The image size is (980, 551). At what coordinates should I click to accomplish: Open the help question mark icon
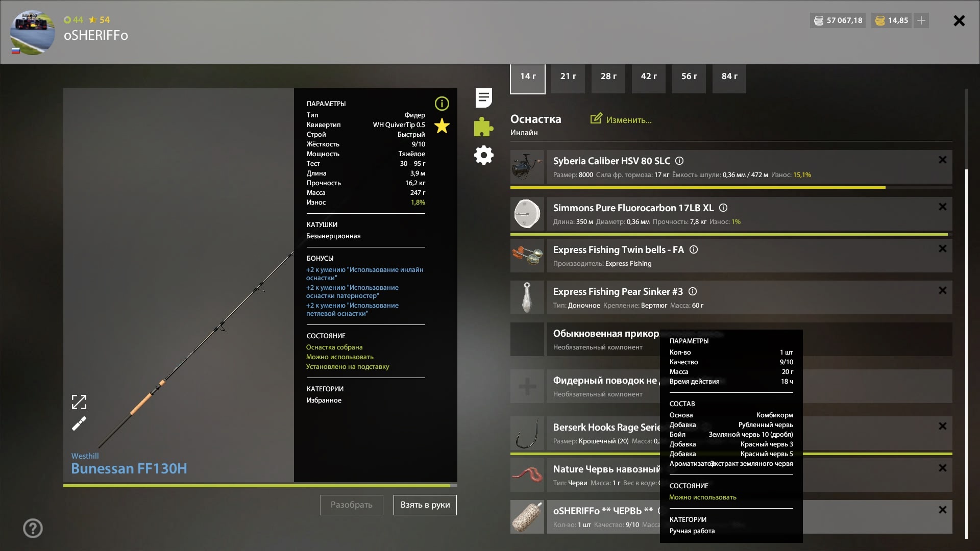point(33,528)
